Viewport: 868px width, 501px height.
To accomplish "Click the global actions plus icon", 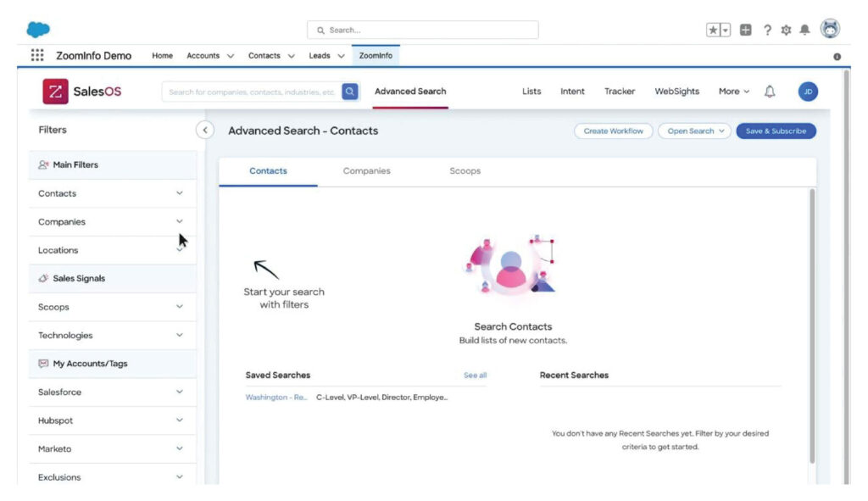I will (746, 30).
